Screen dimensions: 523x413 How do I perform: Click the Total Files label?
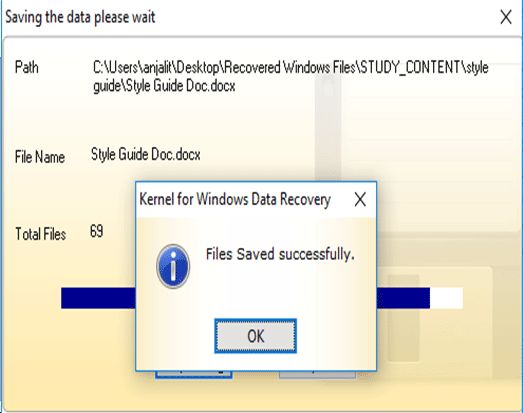(40, 234)
